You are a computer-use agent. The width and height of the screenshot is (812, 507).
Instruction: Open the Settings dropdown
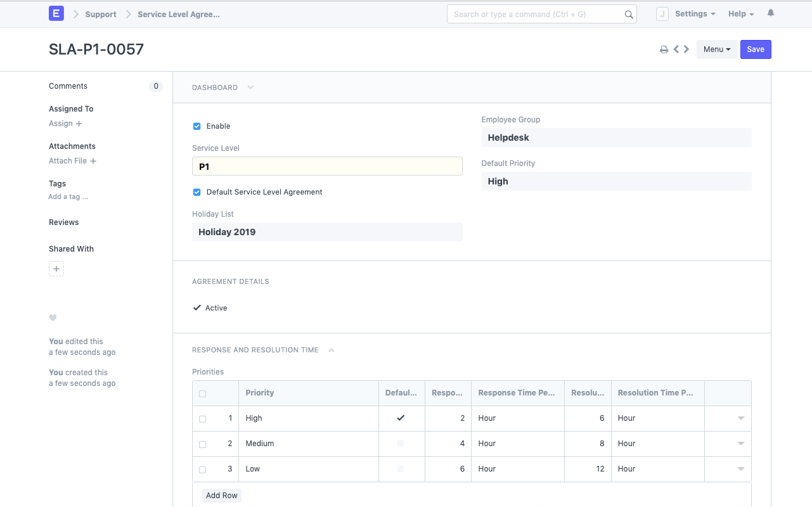(695, 13)
